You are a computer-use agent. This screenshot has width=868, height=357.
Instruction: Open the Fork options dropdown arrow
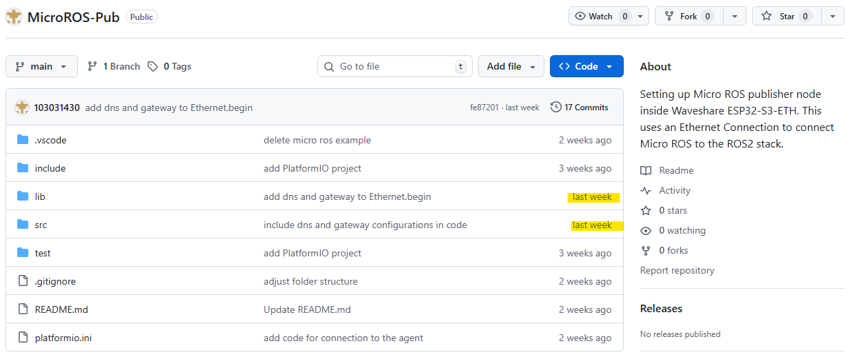735,17
